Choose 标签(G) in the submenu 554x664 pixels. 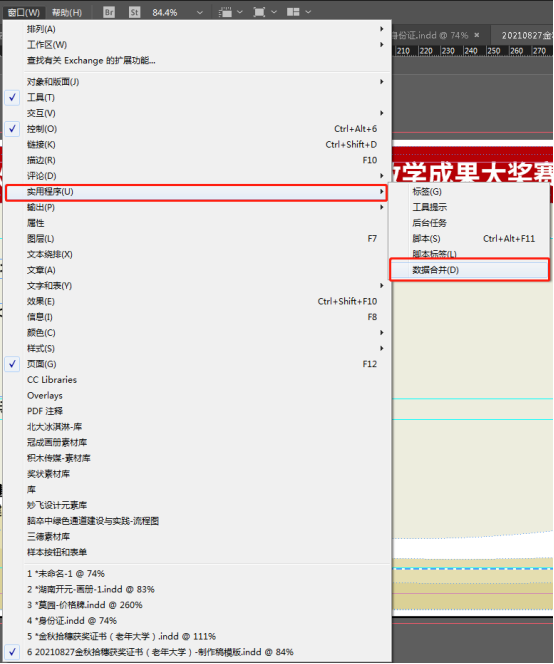470,191
